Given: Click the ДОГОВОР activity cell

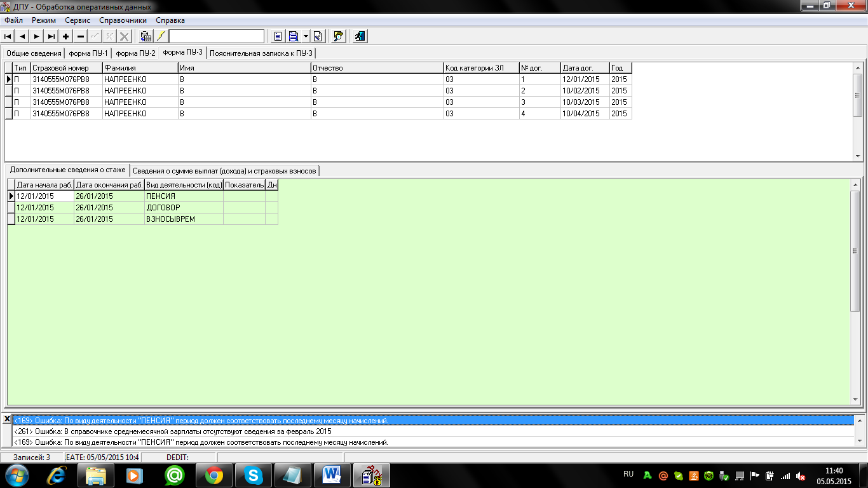Looking at the screenshot, I should (x=184, y=208).
